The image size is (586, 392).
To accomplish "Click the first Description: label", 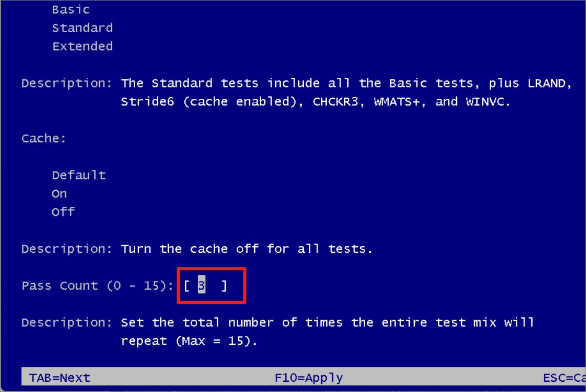I will click(x=66, y=83).
